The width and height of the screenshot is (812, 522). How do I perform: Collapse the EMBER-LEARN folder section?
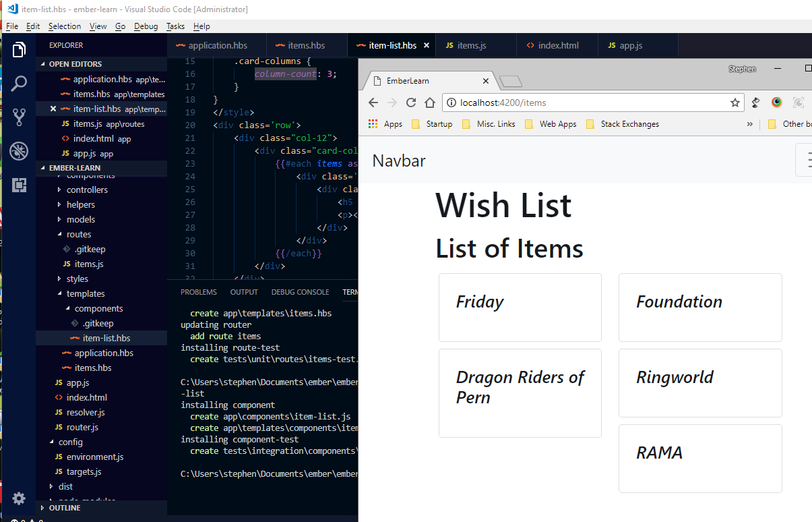click(x=101, y=168)
